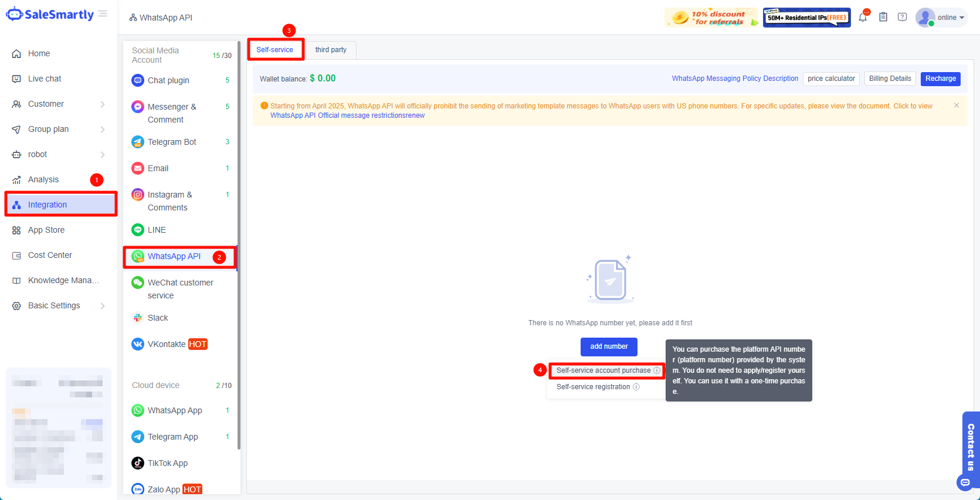Select WhatsApp API in the channel list
The width and height of the screenshot is (980, 500).
(x=179, y=257)
